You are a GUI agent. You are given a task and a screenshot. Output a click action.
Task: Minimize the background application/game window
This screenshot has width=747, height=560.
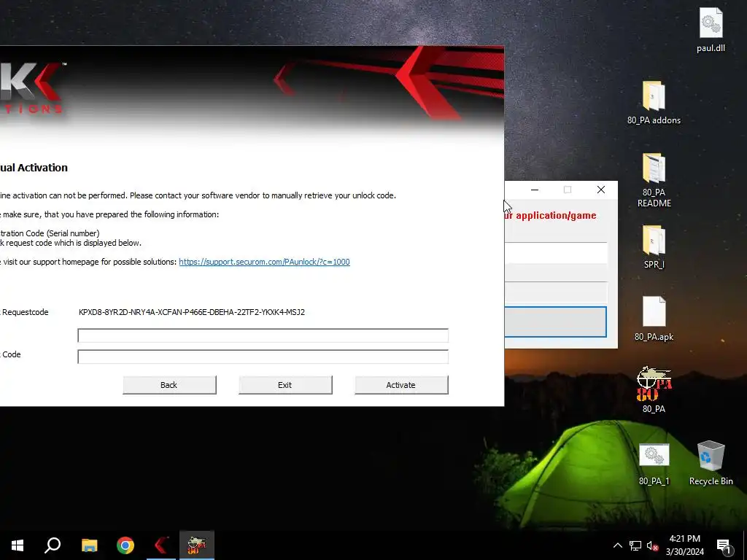[x=535, y=190]
